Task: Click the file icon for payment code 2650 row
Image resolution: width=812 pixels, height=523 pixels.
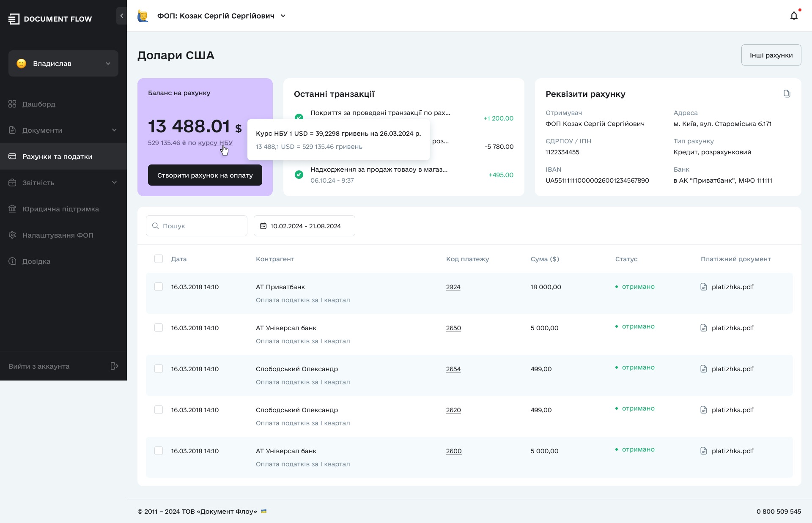Action: [704, 328]
